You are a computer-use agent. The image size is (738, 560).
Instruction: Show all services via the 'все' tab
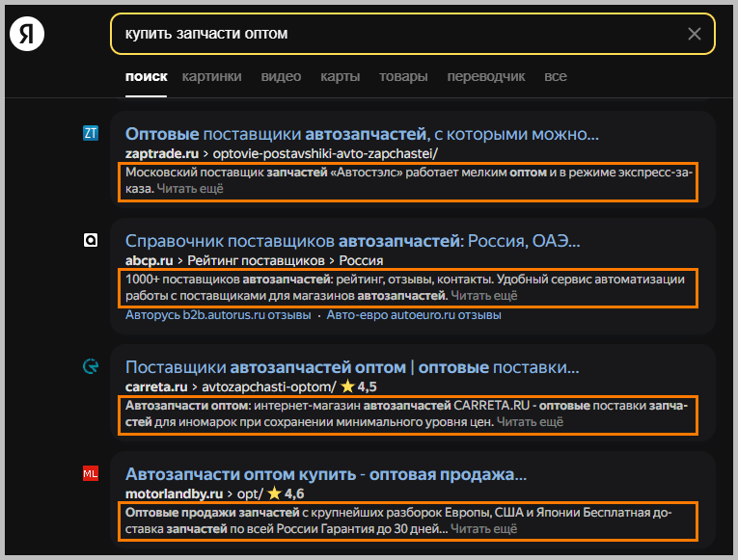pyautogui.click(x=556, y=76)
